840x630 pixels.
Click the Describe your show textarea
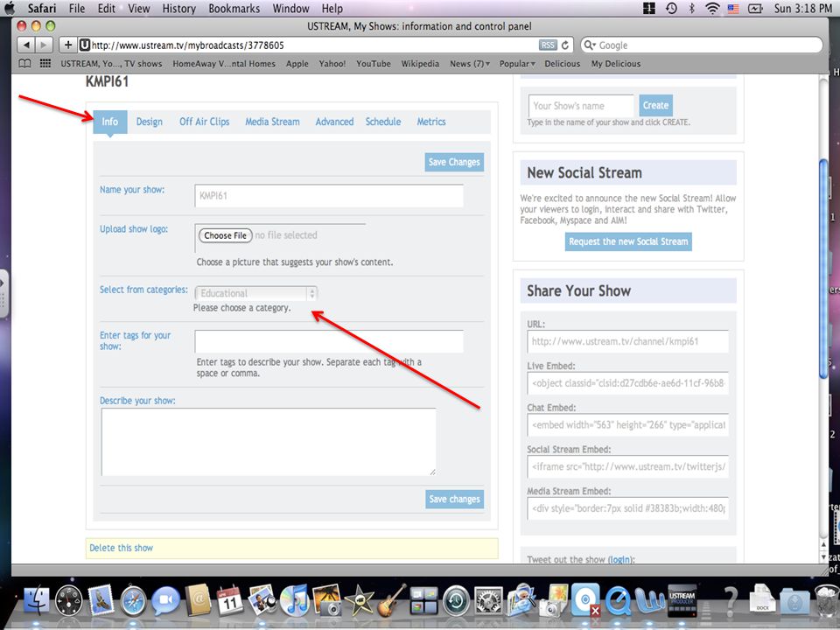[x=269, y=442]
